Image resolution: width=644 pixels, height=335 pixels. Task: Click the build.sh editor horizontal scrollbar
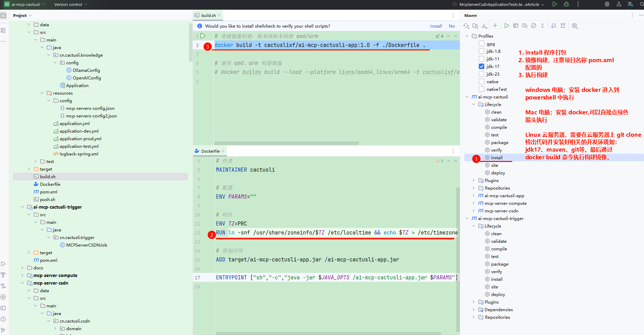pos(286,143)
